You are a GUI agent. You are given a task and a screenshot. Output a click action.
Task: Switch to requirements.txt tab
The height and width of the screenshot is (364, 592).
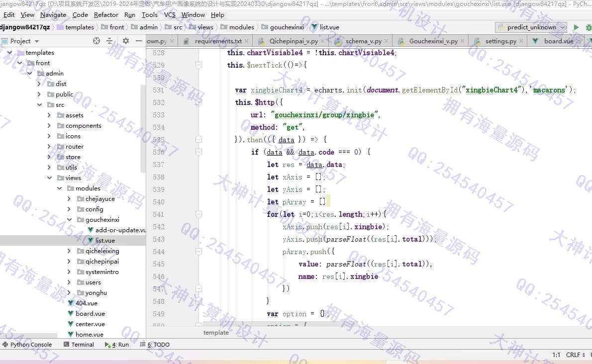pyautogui.click(x=215, y=41)
